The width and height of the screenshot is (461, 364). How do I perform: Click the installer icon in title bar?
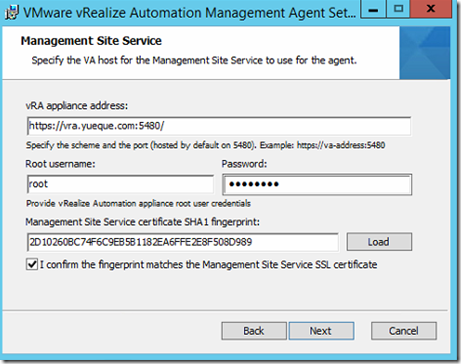(x=12, y=13)
